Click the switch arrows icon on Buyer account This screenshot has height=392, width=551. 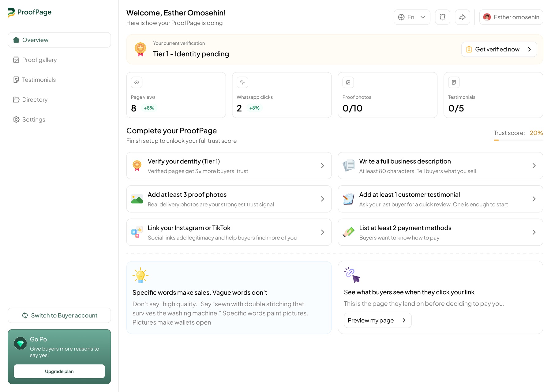coord(25,315)
